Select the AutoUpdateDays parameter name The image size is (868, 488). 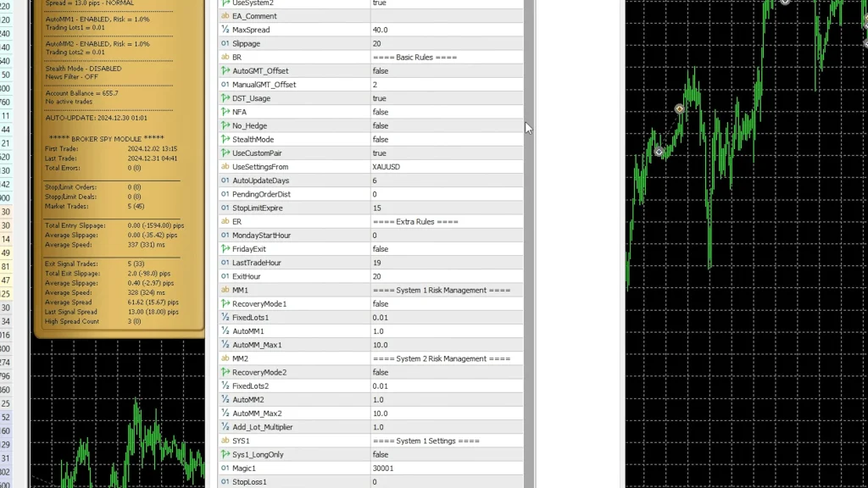pyautogui.click(x=260, y=180)
